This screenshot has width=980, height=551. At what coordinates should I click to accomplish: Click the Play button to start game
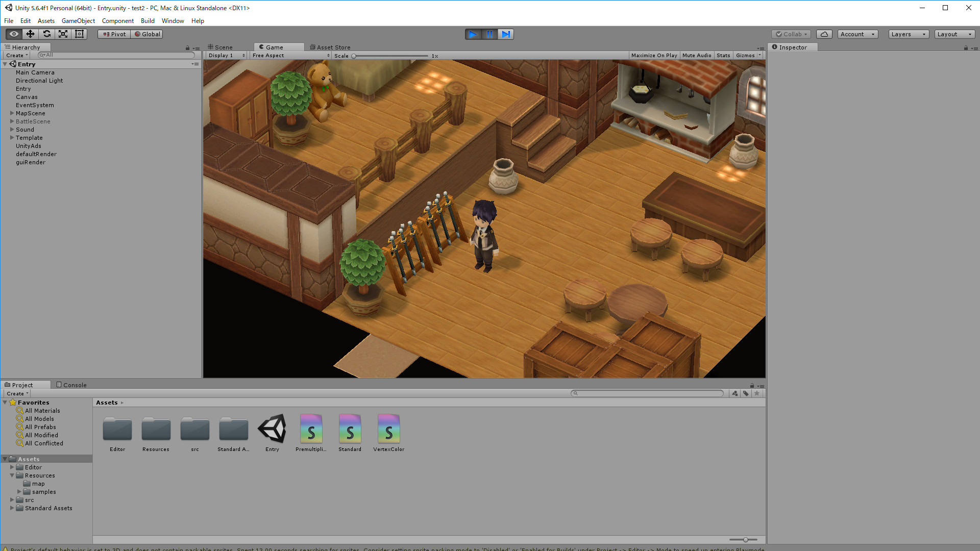[473, 34]
